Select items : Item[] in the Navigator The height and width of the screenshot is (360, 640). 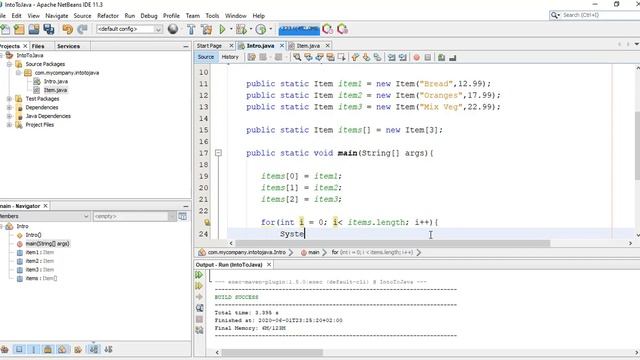tap(41, 278)
